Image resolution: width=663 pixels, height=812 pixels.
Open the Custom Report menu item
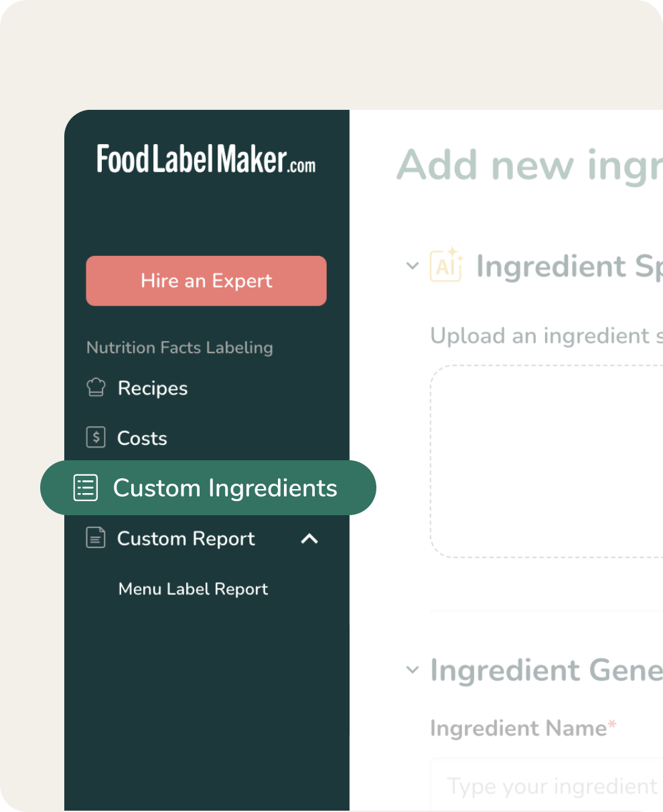tap(186, 539)
